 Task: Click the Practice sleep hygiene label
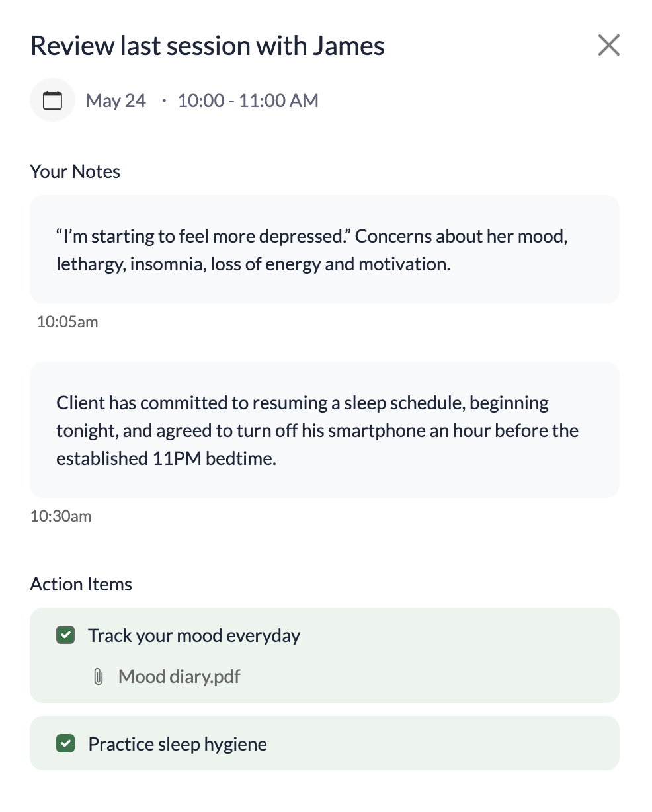177,744
